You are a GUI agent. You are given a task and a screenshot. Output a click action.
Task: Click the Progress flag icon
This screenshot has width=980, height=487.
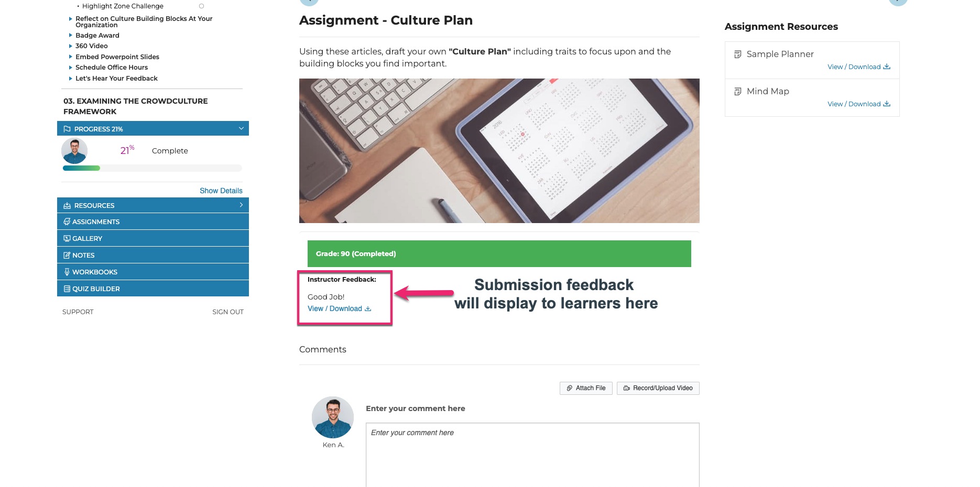pos(67,129)
